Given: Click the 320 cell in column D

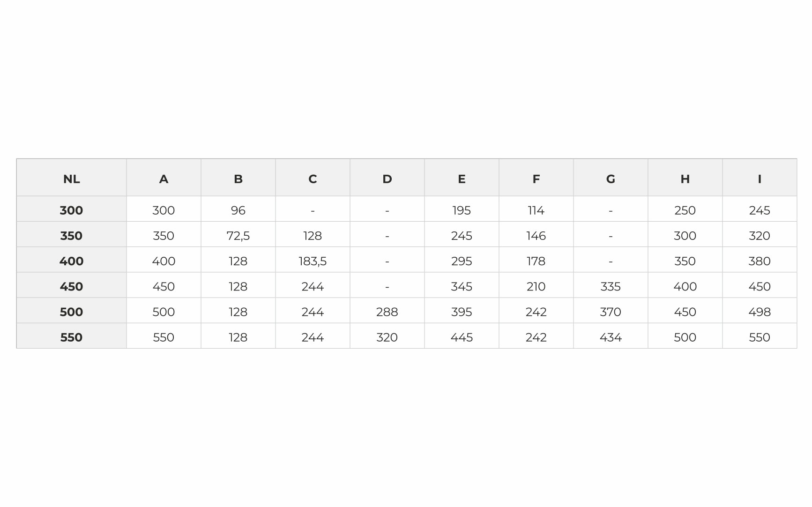Looking at the screenshot, I should 387,337.
